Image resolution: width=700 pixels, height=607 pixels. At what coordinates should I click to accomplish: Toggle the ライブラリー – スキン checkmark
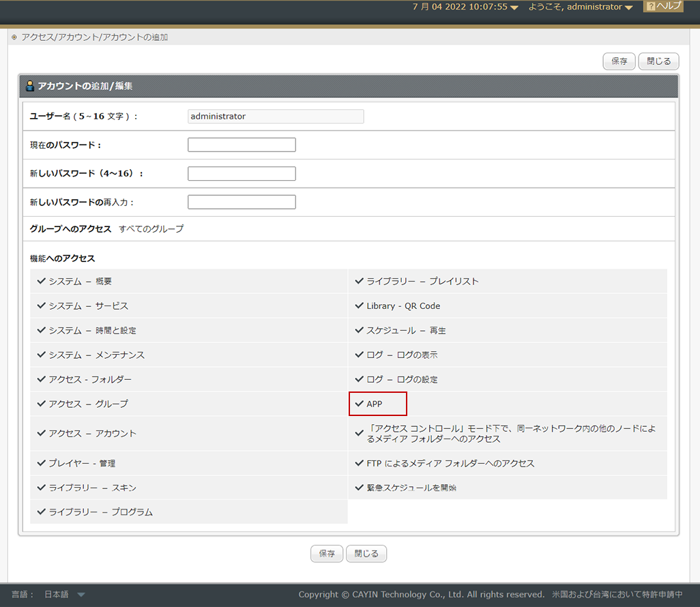click(42, 488)
